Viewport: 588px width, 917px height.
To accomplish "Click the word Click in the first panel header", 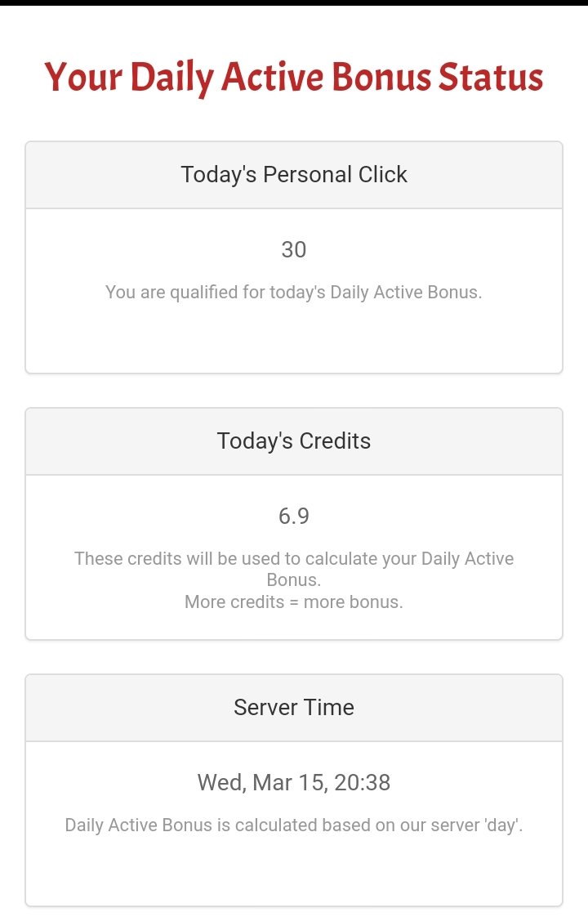I will 382,174.
